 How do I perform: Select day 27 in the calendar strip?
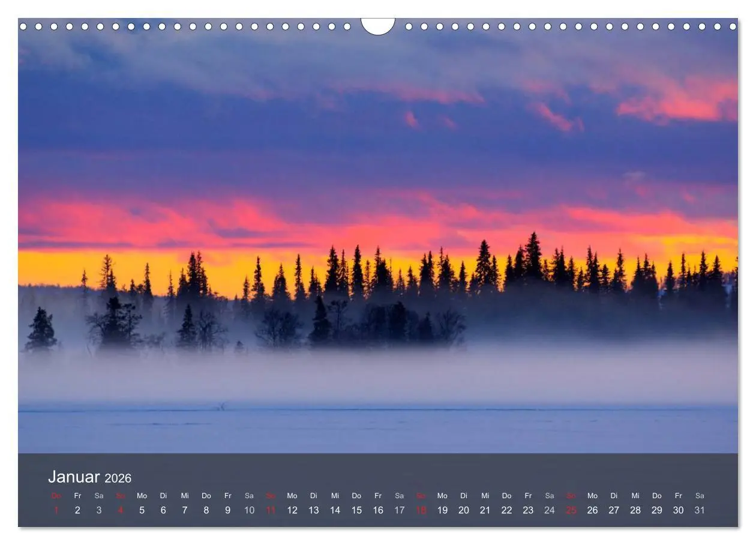click(614, 510)
